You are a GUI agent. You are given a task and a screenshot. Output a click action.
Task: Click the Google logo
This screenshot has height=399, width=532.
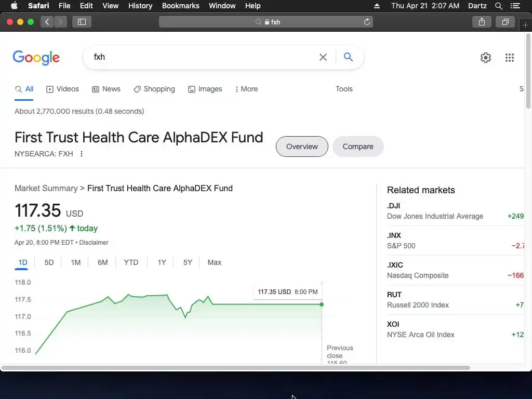pyautogui.click(x=36, y=57)
